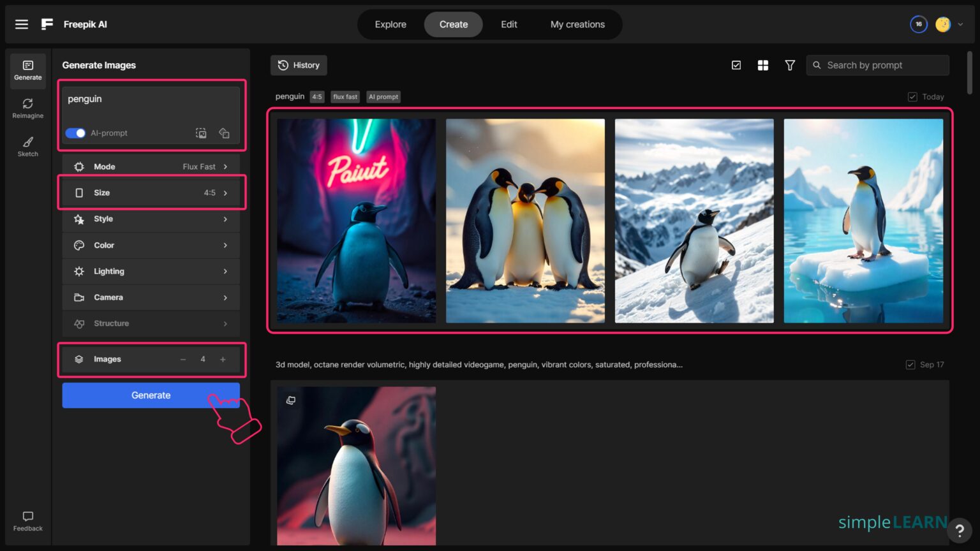The width and height of the screenshot is (980, 551).
Task: Uncheck the Today checkbox
Action: pyautogui.click(x=913, y=96)
